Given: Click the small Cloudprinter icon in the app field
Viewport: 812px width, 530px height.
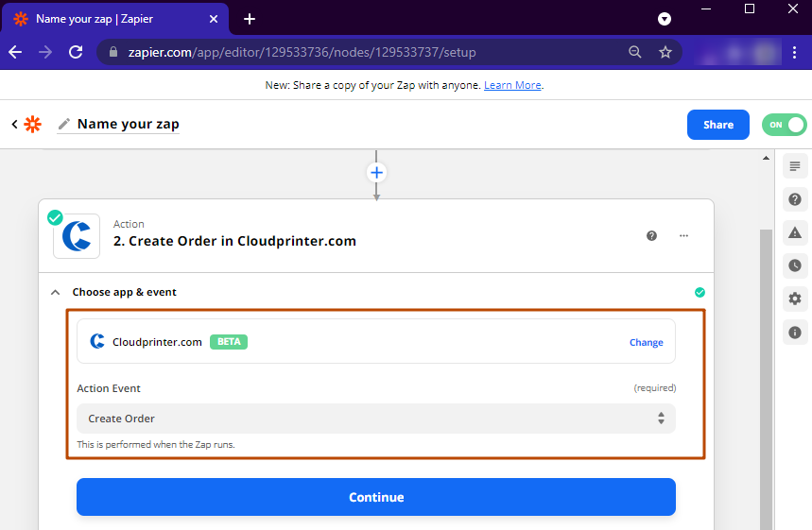Looking at the screenshot, I should coord(97,342).
